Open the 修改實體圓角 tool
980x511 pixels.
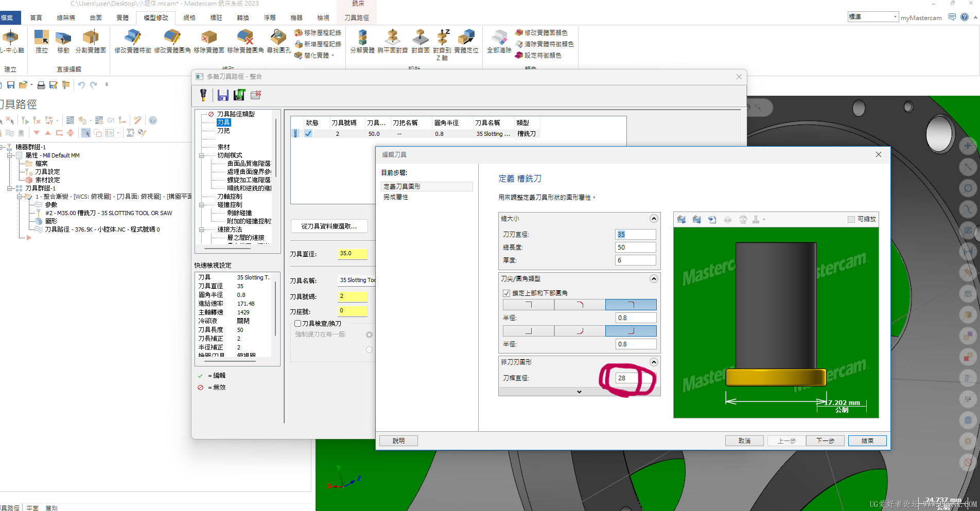[x=172, y=41]
